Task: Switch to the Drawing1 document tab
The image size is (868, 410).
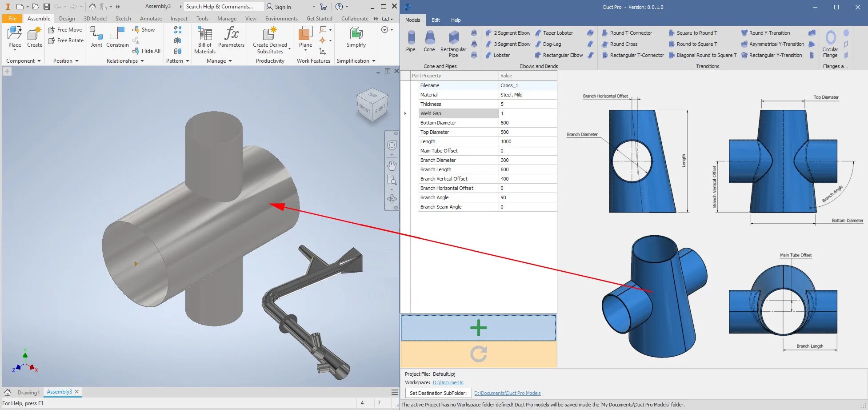Action: [28, 392]
